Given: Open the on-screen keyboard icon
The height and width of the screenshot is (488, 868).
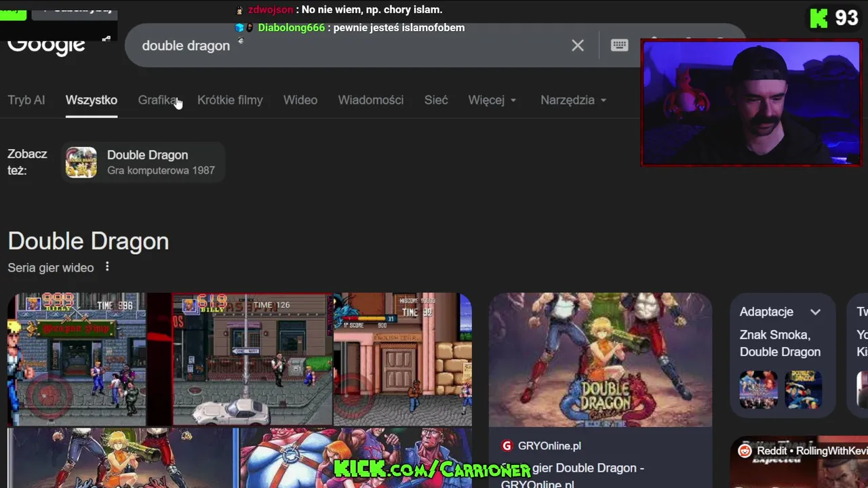Looking at the screenshot, I should click(x=619, y=45).
